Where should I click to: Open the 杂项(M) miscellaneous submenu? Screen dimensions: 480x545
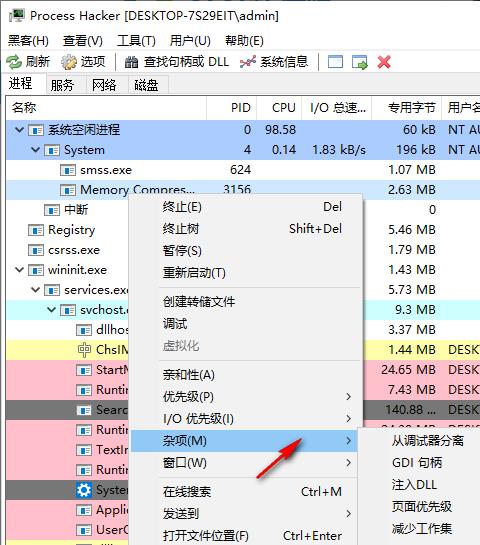click(244, 441)
